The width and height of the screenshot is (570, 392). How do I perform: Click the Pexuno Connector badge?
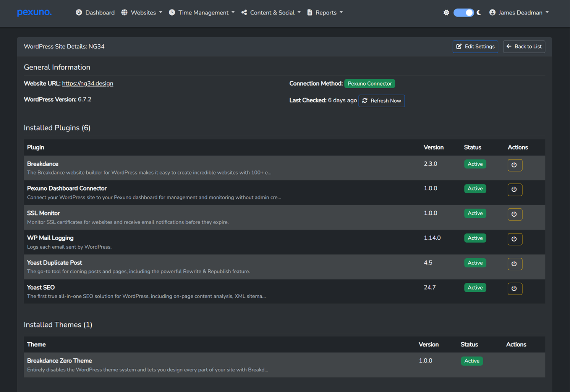pos(369,84)
